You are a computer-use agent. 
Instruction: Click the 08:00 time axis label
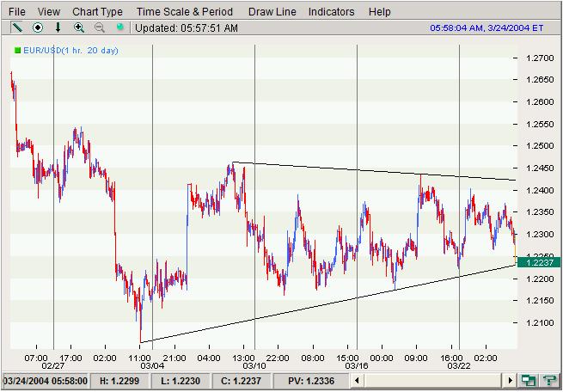pos(313,358)
